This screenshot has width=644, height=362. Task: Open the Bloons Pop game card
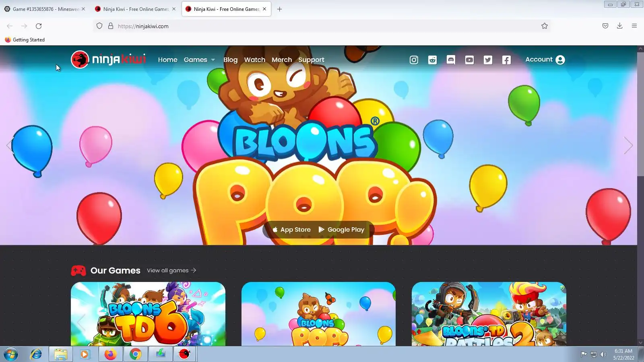pos(318,314)
